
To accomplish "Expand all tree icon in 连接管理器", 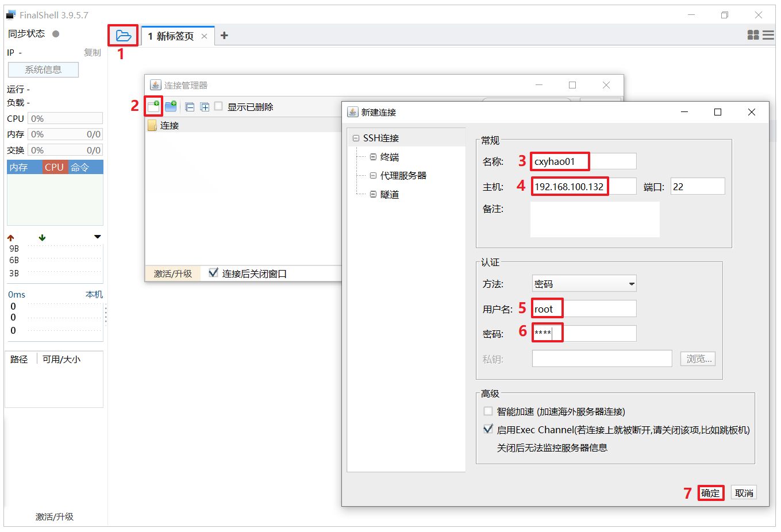I will pos(205,107).
